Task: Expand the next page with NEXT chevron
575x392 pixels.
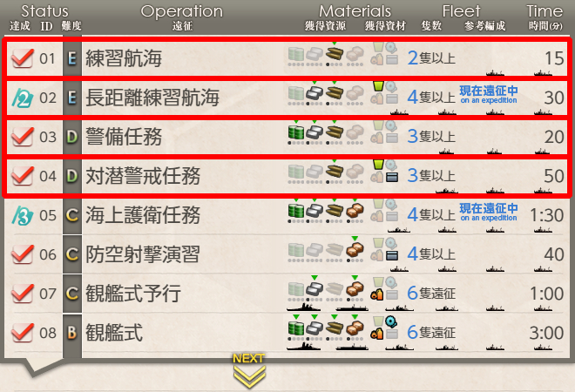Action: click(x=249, y=370)
